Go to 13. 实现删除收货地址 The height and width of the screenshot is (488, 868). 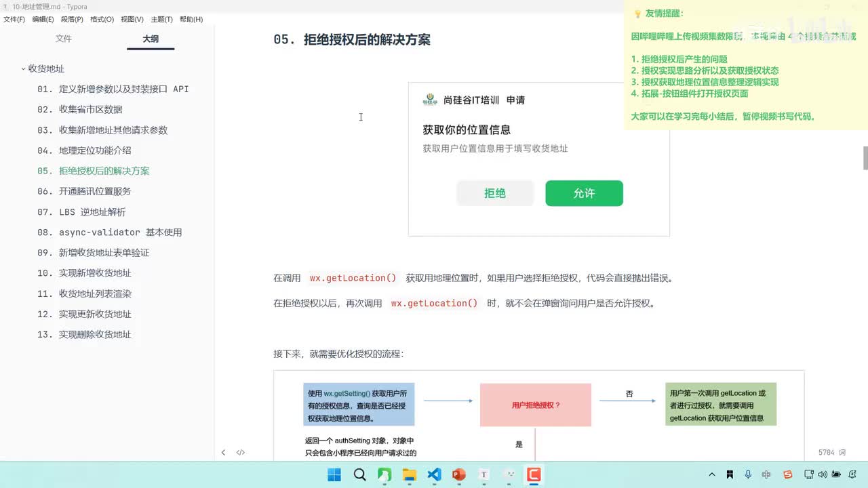[x=85, y=334]
